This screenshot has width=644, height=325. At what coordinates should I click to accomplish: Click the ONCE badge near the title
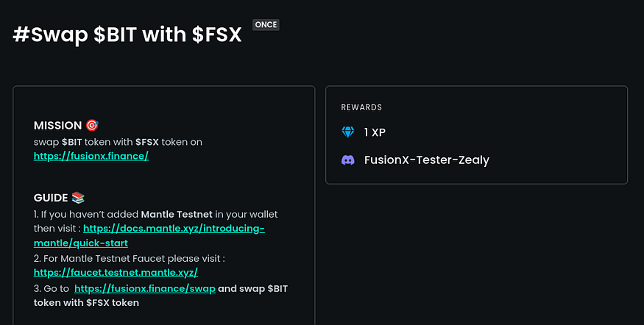(266, 25)
